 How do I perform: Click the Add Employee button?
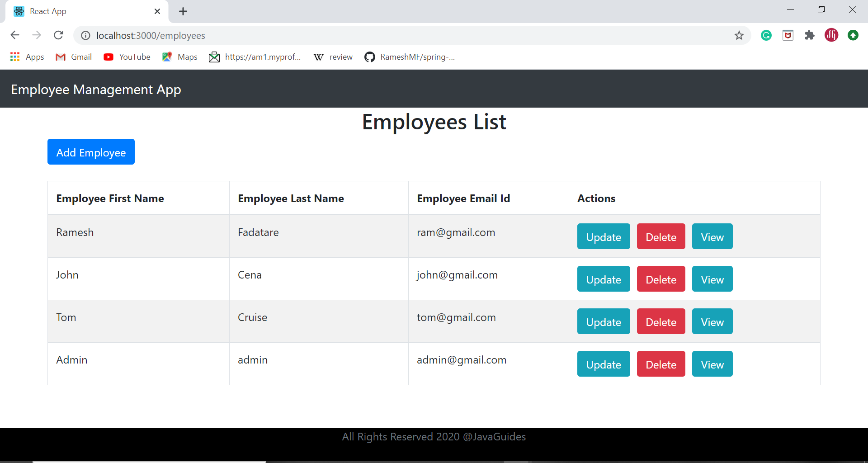(x=91, y=152)
